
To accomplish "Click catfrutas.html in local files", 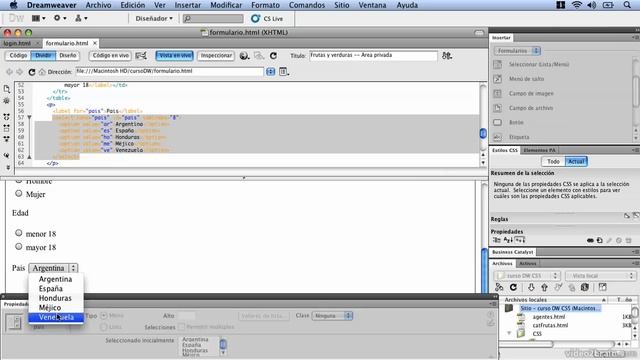I will click(x=550, y=325).
